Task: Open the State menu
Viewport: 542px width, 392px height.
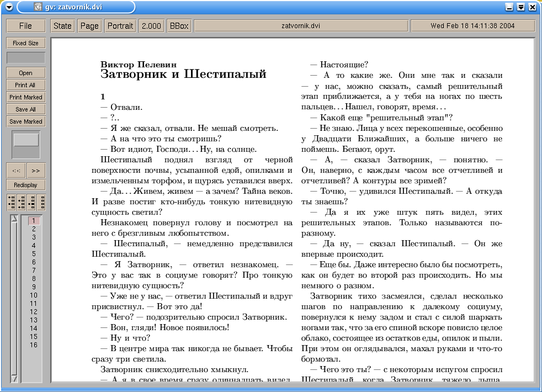Action: (62, 26)
